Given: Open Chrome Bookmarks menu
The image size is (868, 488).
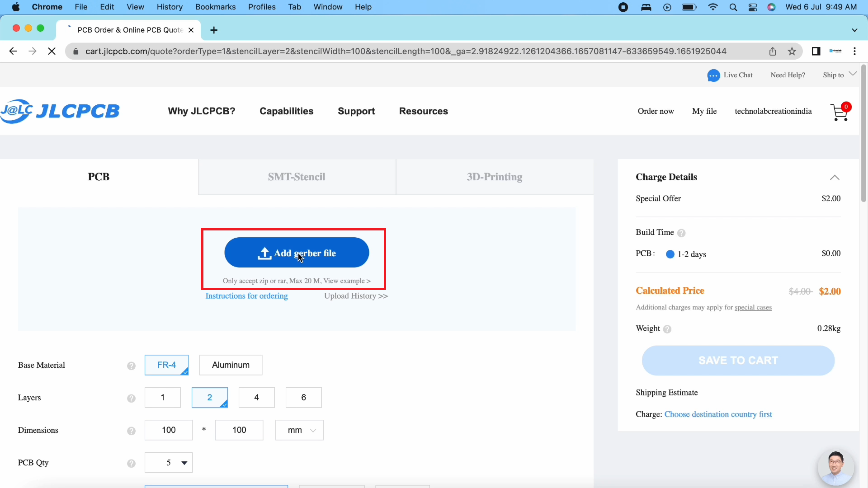Looking at the screenshot, I should coord(216,7).
